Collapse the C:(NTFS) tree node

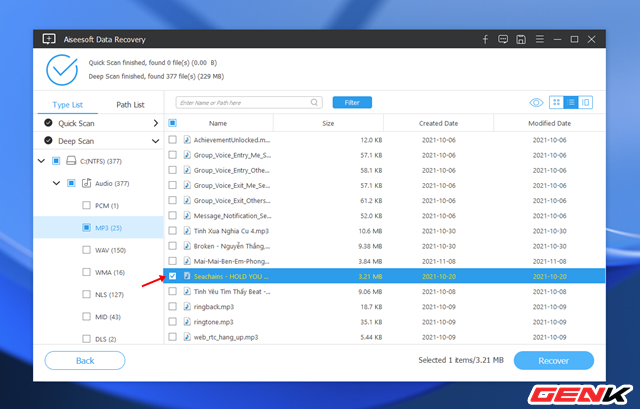coord(41,161)
